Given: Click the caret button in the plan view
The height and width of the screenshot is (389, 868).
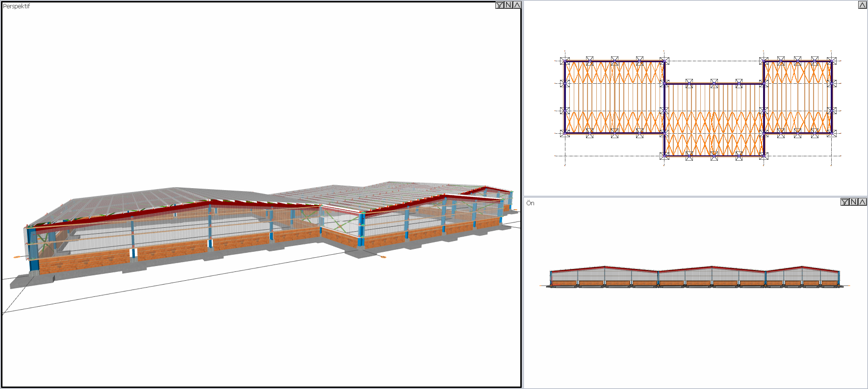Looking at the screenshot, I should click(862, 5).
